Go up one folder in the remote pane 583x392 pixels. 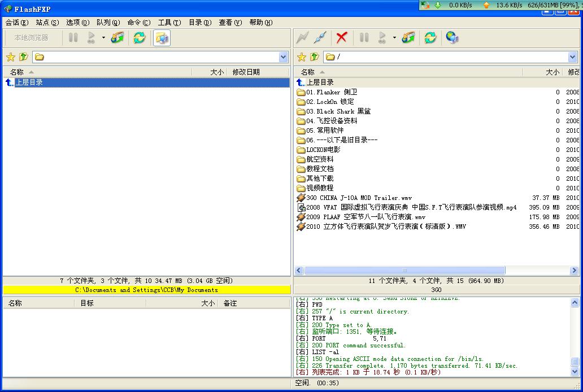tap(315, 57)
